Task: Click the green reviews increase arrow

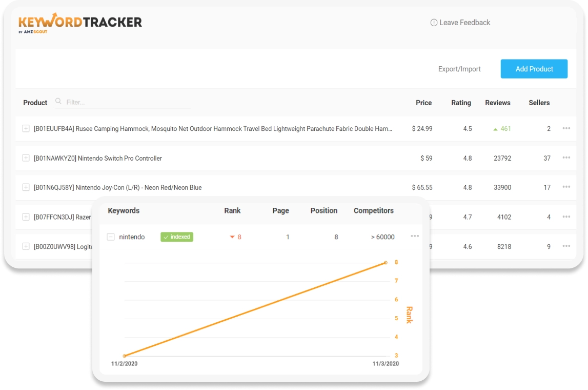Action: pos(495,129)
